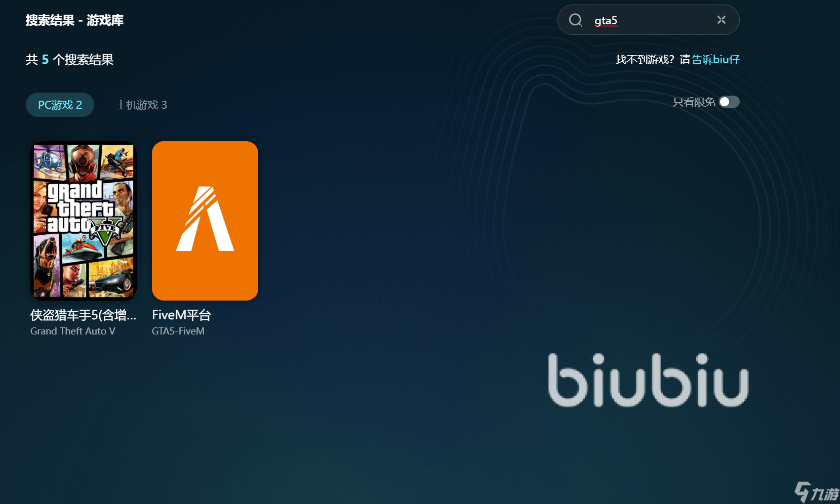Image resolution: width=840 pixels, height=504 pixels.
Task: Open Grand Theft Auto V cover thumbnail
Action: (84, 221)
